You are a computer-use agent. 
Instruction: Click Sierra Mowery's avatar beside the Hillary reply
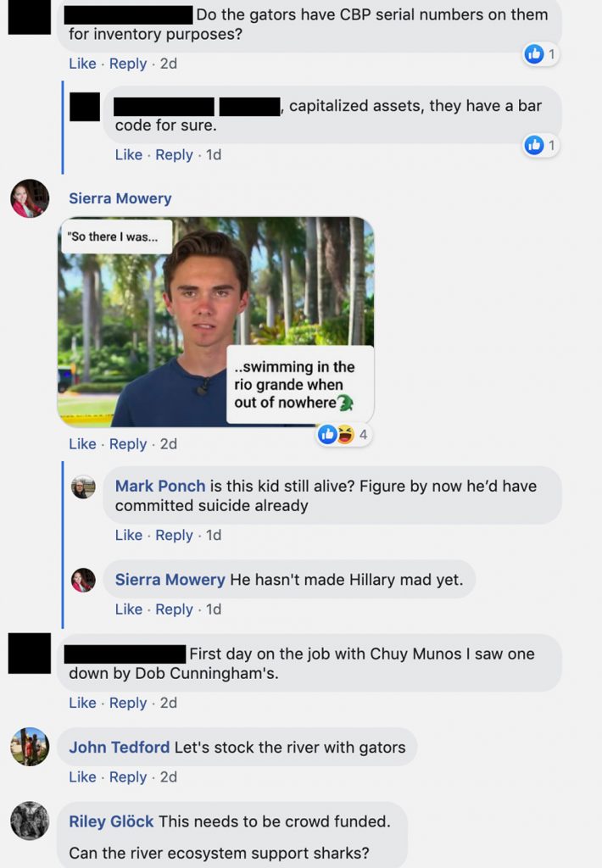click(83, 580)
